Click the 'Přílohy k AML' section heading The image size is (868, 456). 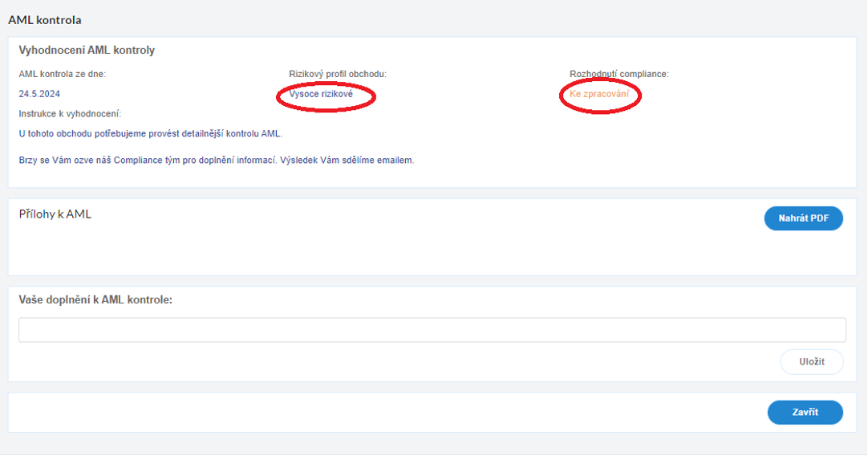[x=55, y=214]
